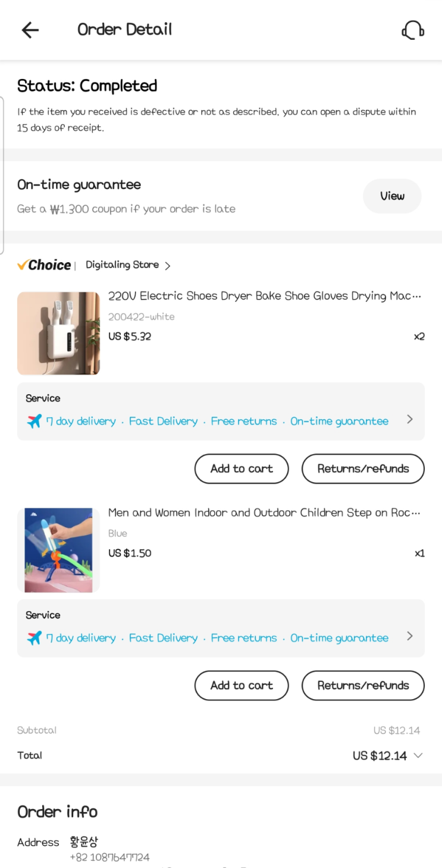Image resolution: width=442 pixels, height=868 pixels.
Task: Request returns/refunds for shoe dryer
Action: tap(363, 469)
